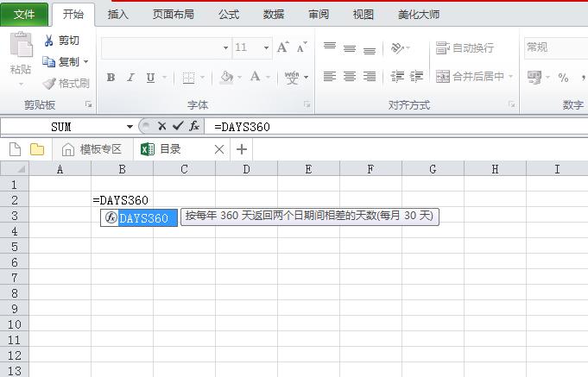588x377 pixels.
Task: Open the Formulas (公式) ribbon tab
Action: (229, 15)
